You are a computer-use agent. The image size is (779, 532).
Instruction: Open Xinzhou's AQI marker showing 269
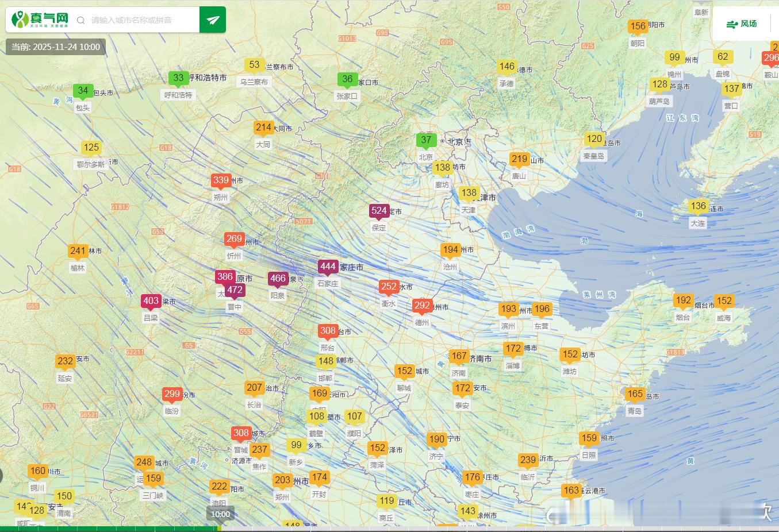(x=234, y=240)
